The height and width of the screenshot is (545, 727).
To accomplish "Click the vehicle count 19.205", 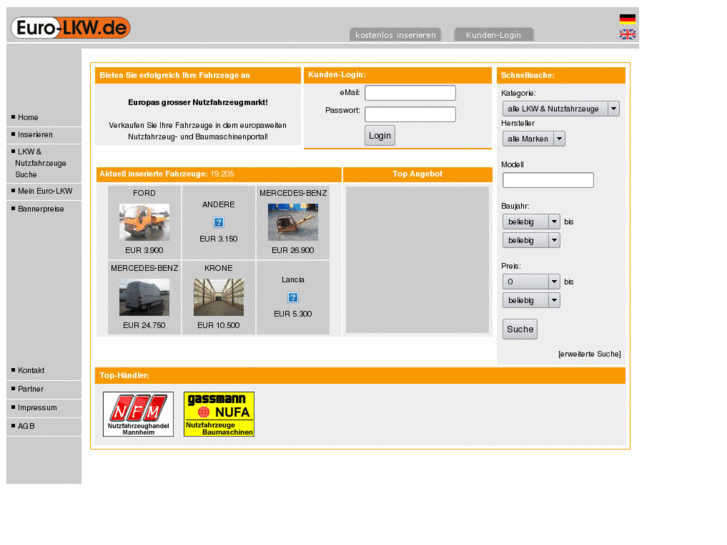I will [222, 174].
